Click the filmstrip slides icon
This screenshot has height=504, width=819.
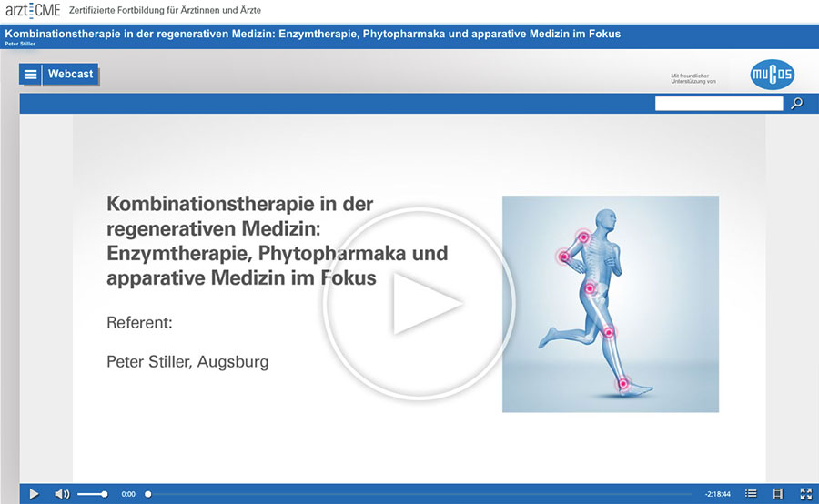coord(777,494)
